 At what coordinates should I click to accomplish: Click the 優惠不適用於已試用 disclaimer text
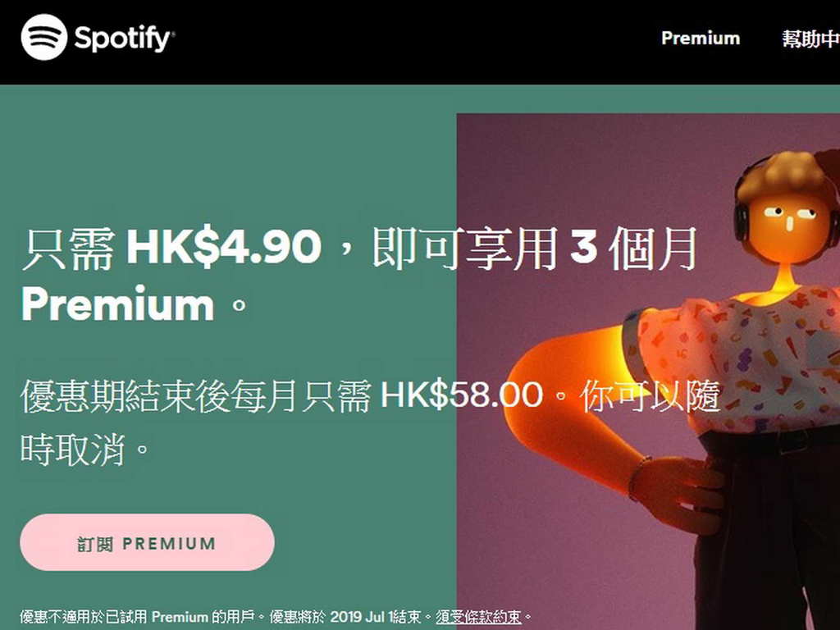pos(84,617)
